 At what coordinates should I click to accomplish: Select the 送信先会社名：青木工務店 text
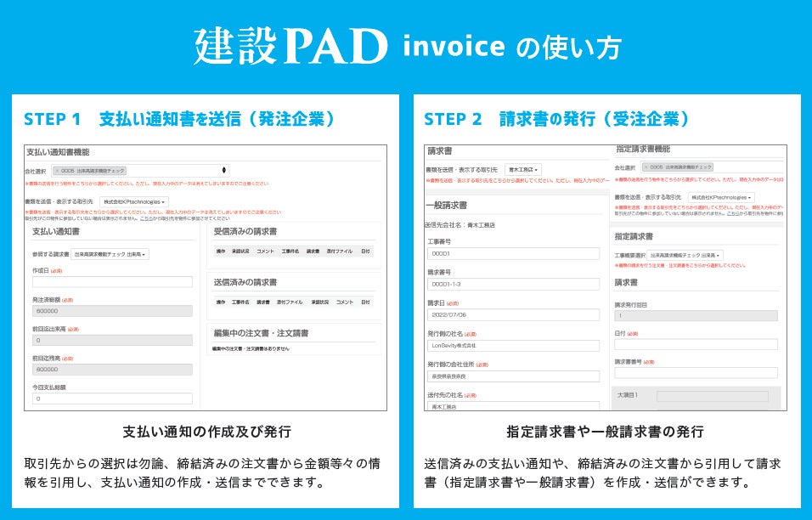click(460, 225)
